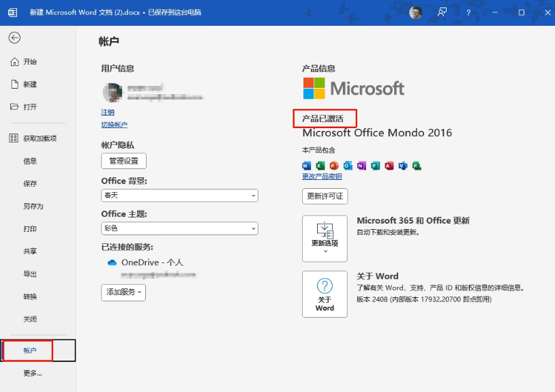Expand the 更新选项 update options button

(x=325, y=239)
